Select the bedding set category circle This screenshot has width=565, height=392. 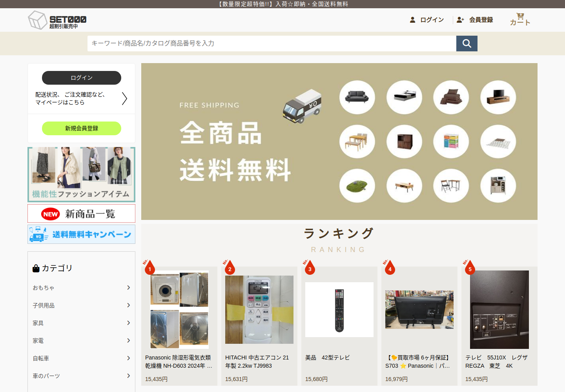451,97
